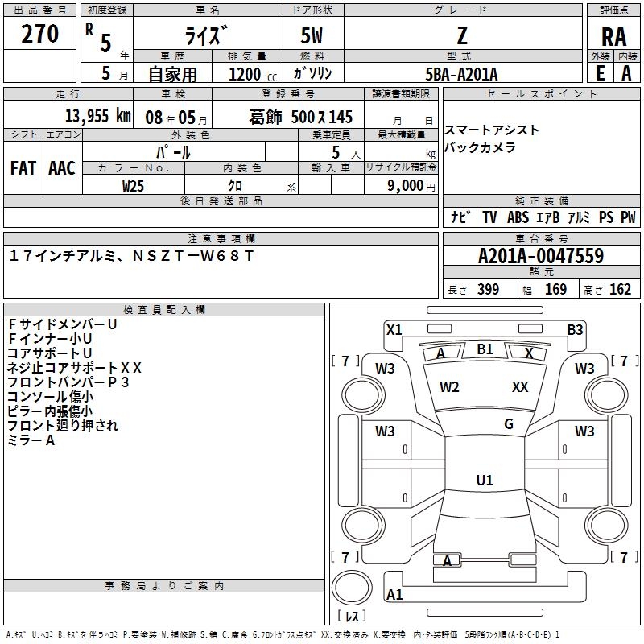This screenshot has width=644, height=644.
Task: Select the exterior color パール
Action: pyautogui.click(x=173, y=152)
